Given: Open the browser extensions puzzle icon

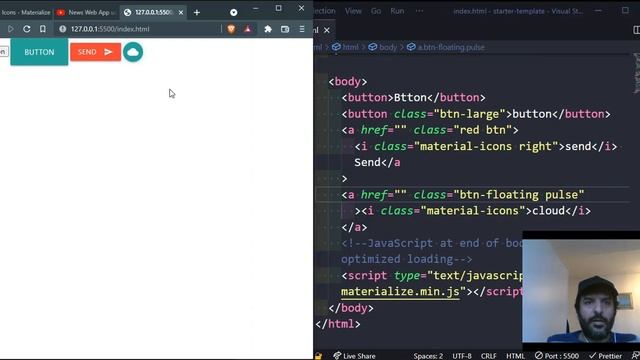Looking at the screenshot, I should [x=268, y=29].
